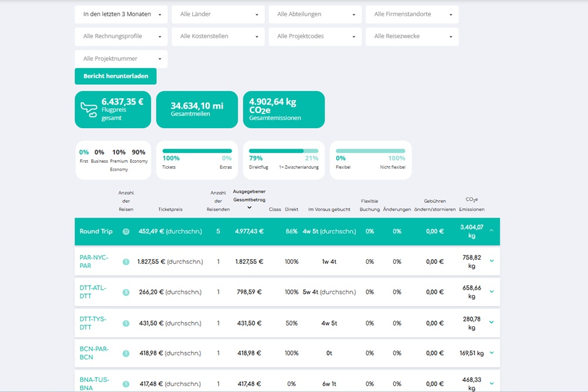Open the 'Alle Rechnungsprofile' dropdown
588x392 pixels.
click(121, 36)
